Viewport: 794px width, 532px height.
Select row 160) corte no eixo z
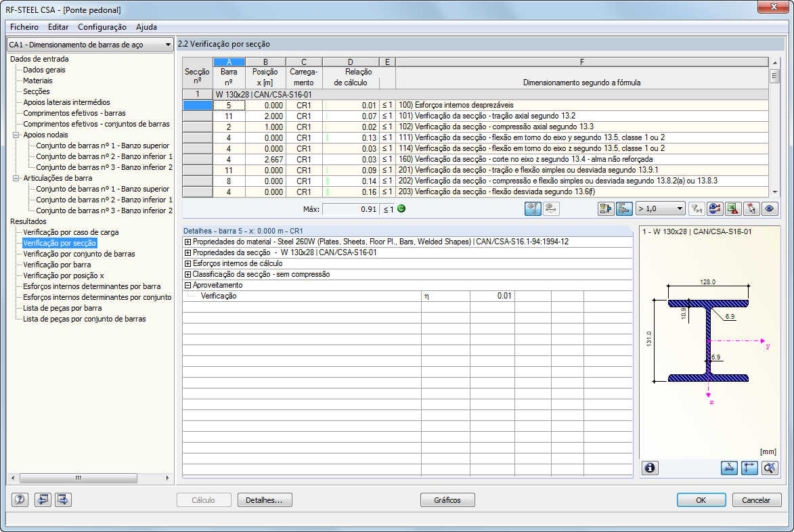tap(475, 160)
